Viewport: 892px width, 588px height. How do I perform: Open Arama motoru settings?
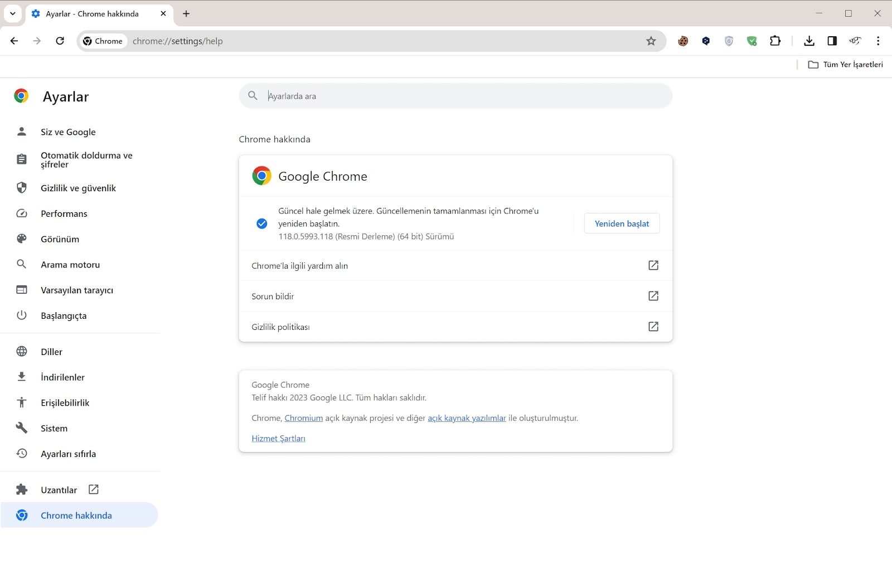point(80,265)
